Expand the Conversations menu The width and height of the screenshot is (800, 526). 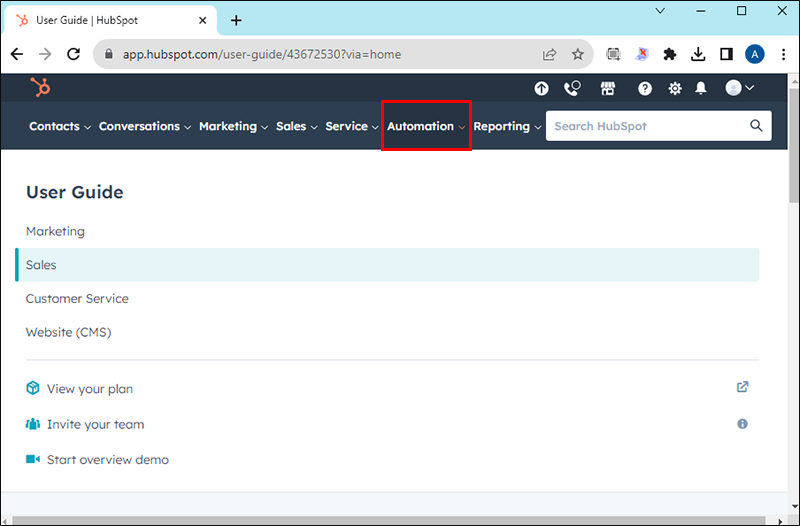145,126
